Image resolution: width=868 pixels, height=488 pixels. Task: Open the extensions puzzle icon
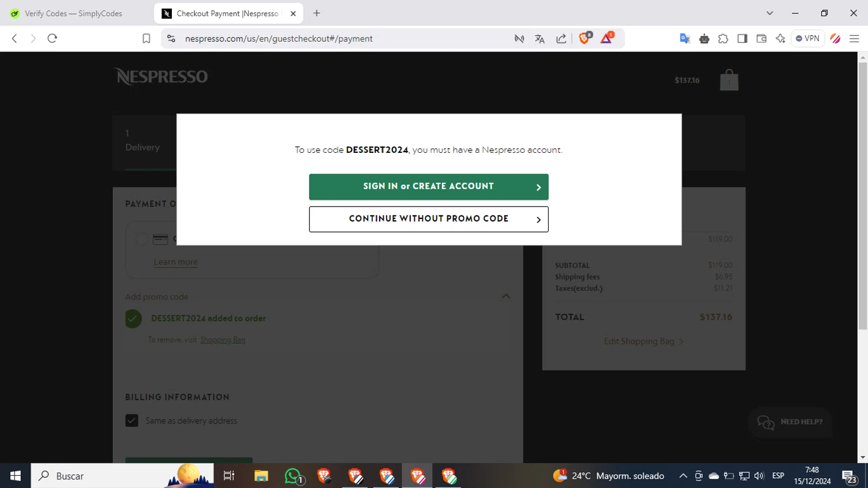pos(723,39)
